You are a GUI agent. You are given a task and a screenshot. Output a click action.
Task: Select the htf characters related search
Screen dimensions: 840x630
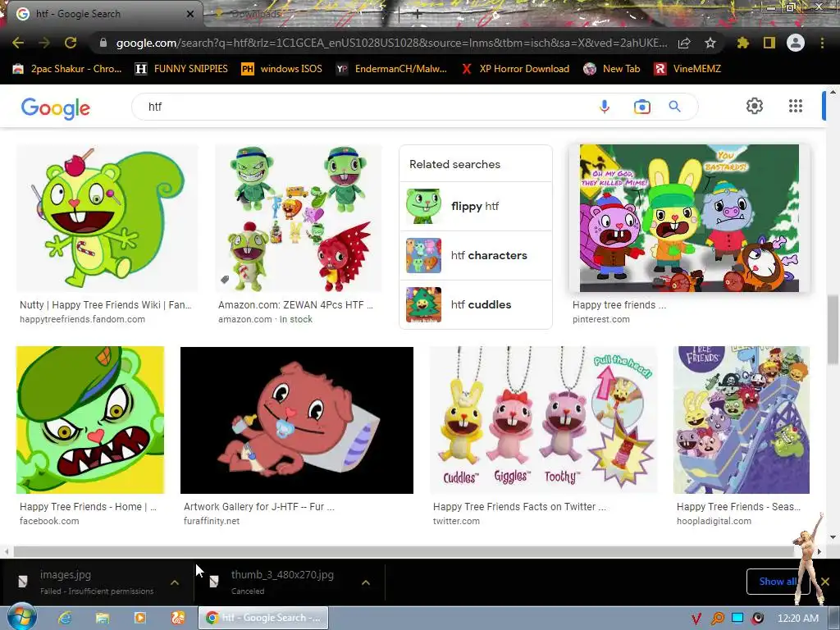[476, 256]
